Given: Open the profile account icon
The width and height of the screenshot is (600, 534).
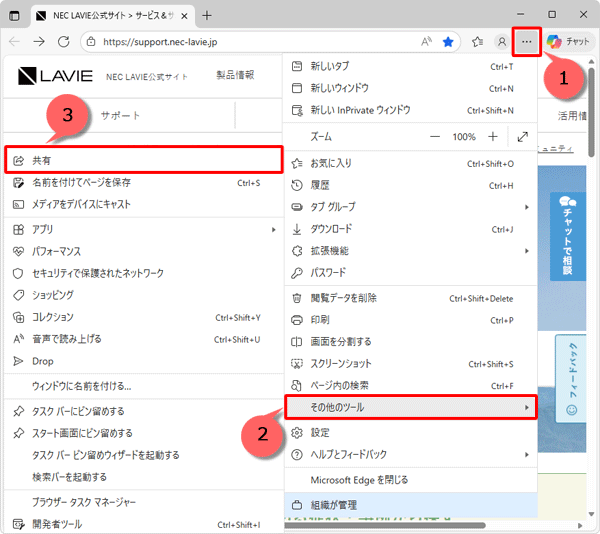Looking at the screenshot, I should tap(502, 42).
